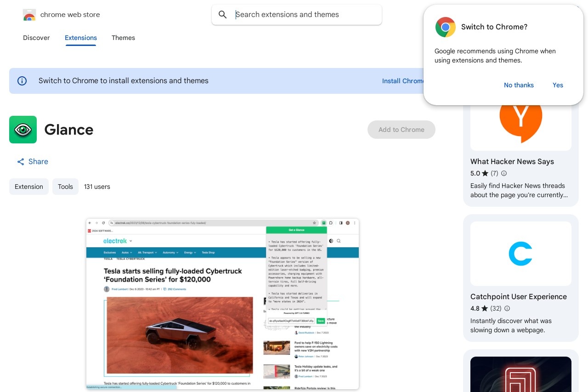Viewport: 588px width, 392px height.
Task: Open Catchpoint User Experience title
Action: coord(519,297)
